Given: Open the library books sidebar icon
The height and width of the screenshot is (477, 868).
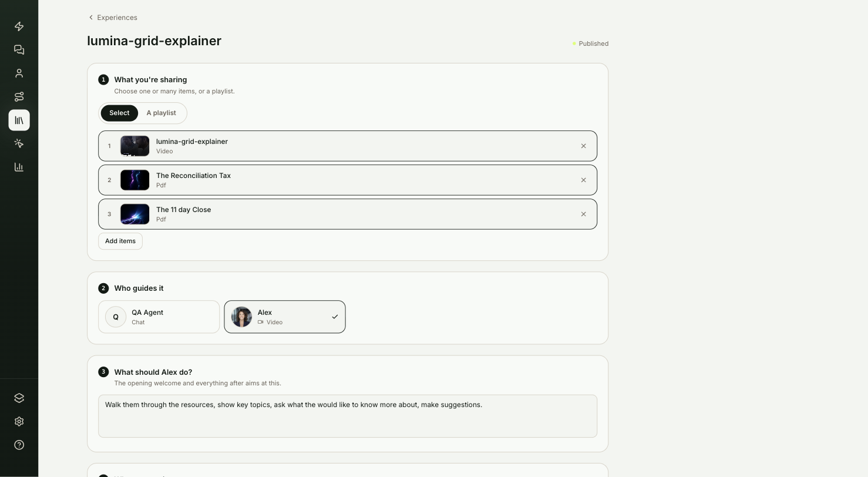Looking at the screenshot, I should [19, 120].
